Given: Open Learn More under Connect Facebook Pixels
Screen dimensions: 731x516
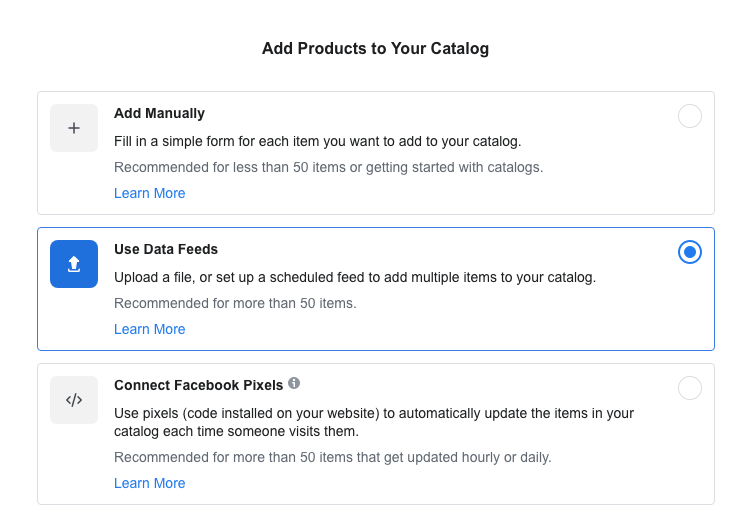Looking at the screenshot, I should (x=149, y=483).
